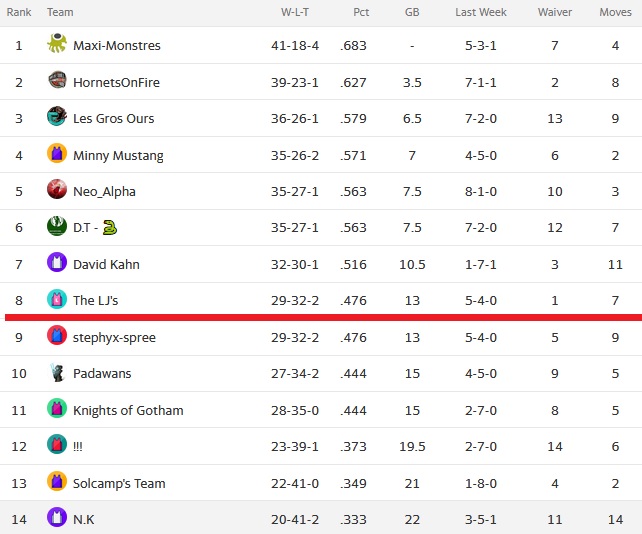This screenshot has height=534, width=642.
Task: Click the D.T green team logo
Action: coord(57,226)
